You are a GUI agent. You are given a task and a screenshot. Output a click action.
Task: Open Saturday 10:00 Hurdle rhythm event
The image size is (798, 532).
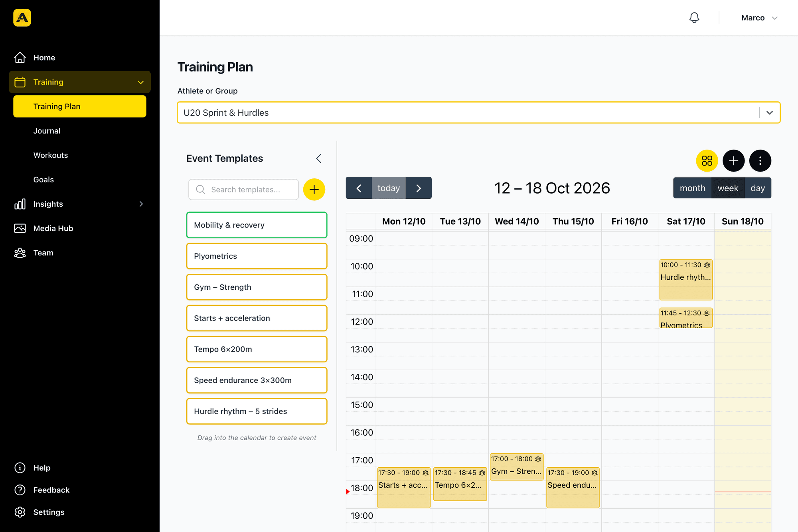(686, 280)
